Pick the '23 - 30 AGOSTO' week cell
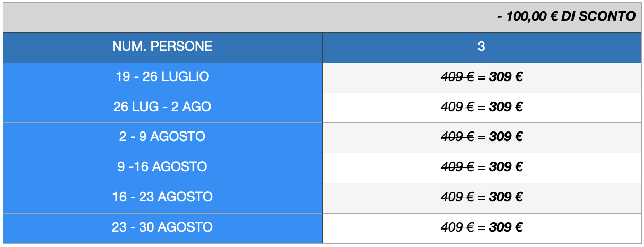Viewport: 644px width, 247px height. 162,227
